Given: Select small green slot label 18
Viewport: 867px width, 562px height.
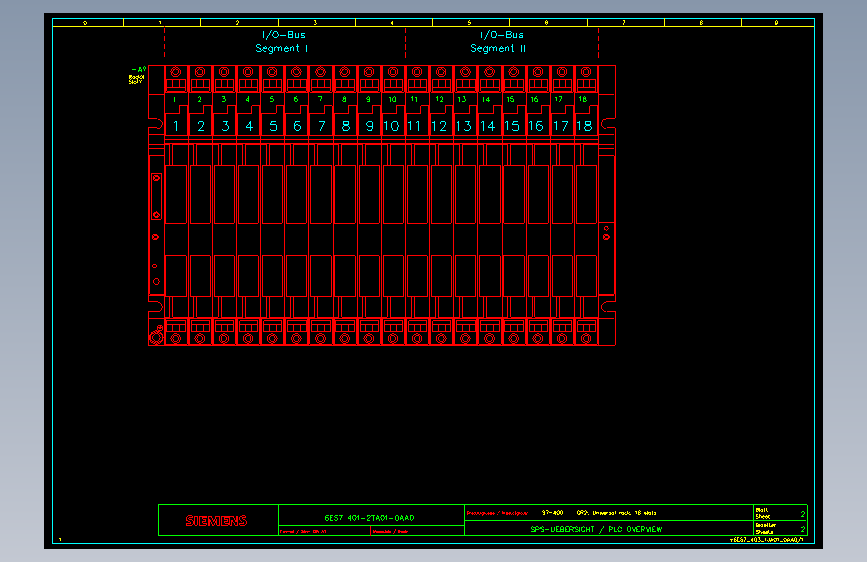Looking at the screenshot, I should (x=582, y=100).
